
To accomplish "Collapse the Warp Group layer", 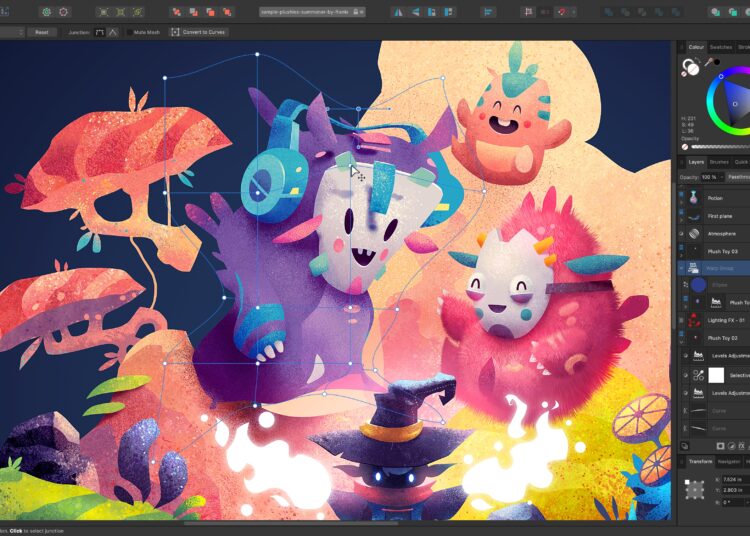I will [681, 268].
